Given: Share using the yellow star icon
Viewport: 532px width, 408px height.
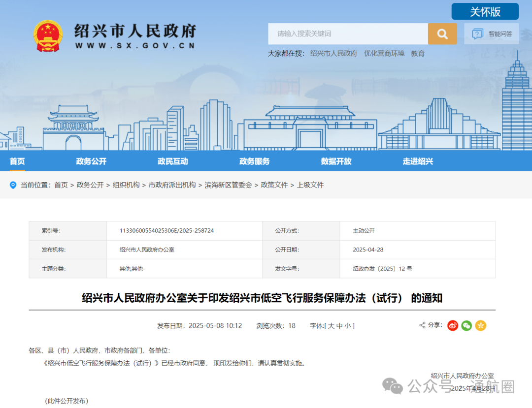Looking at the screenshot, I should click(480, 325).
